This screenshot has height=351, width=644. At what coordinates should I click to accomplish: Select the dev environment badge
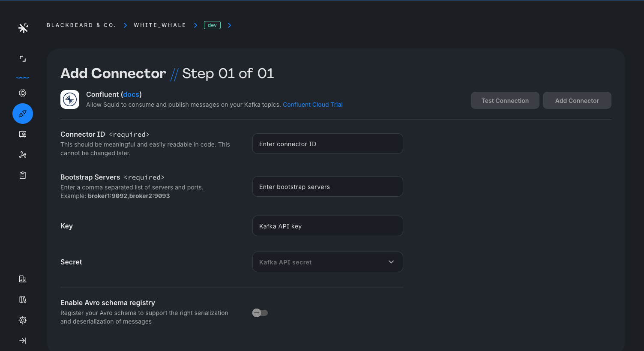point(212,25)
